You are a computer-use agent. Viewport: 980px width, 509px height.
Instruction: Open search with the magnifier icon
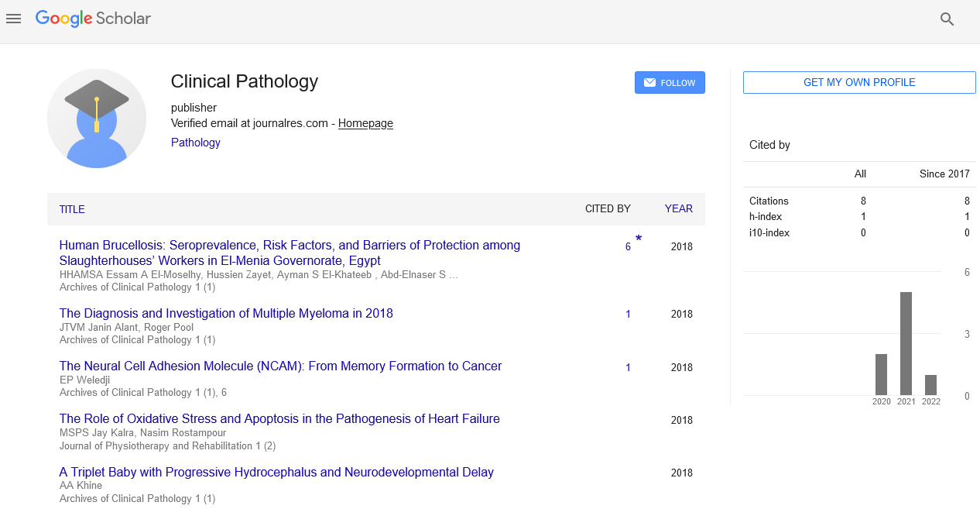tap(947, 19)
